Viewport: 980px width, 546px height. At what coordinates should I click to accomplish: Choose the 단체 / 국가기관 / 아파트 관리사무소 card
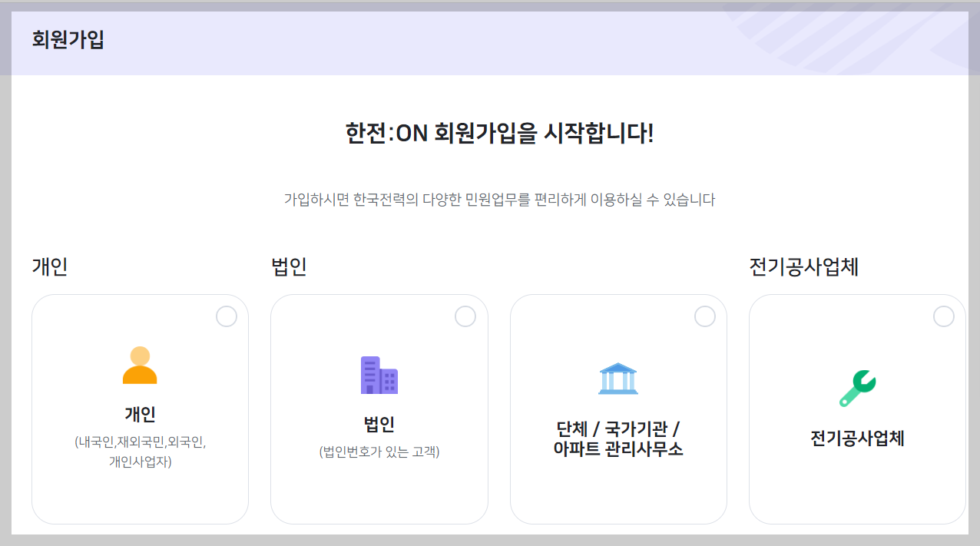[x=619, y=409]
